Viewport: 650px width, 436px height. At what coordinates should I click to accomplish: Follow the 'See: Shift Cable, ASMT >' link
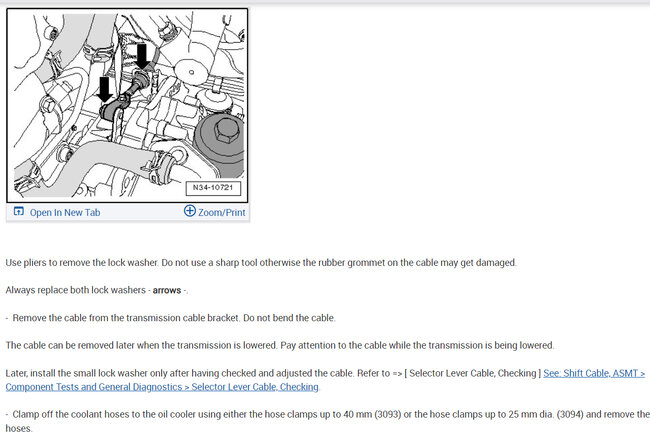(x=594, y=373)
